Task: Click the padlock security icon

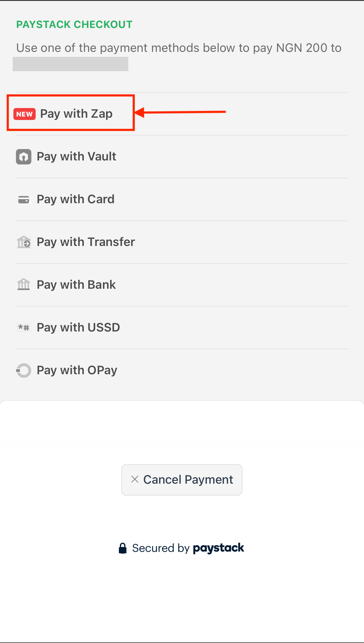Action: (x=123, y=548)
